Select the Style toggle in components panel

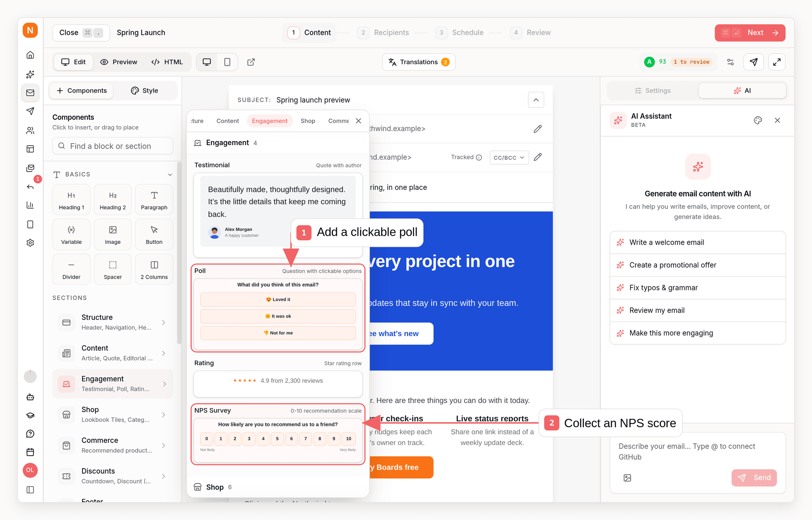(x=145, y=90)
